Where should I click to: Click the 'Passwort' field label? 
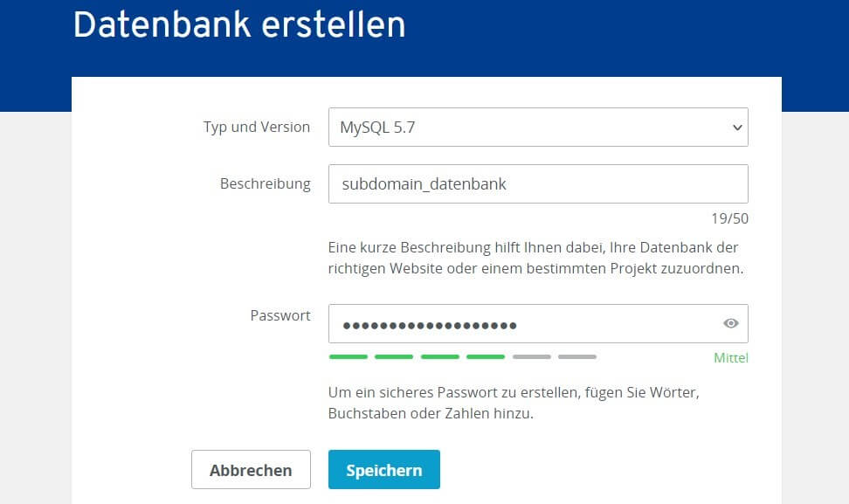(280, 315)
